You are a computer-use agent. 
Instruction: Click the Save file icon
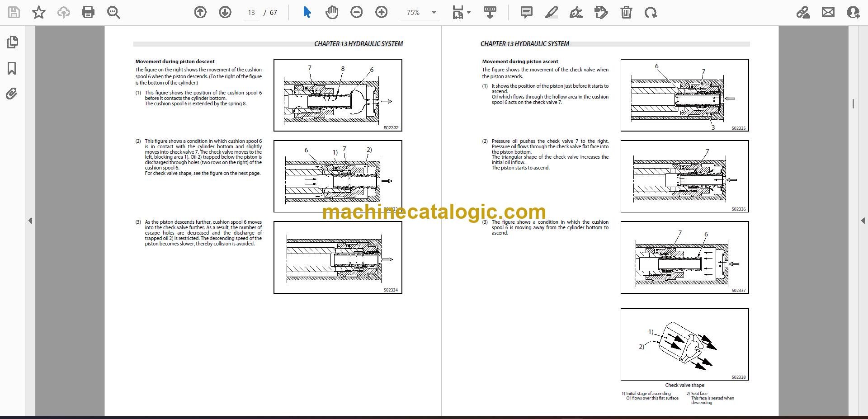point(14,12)
